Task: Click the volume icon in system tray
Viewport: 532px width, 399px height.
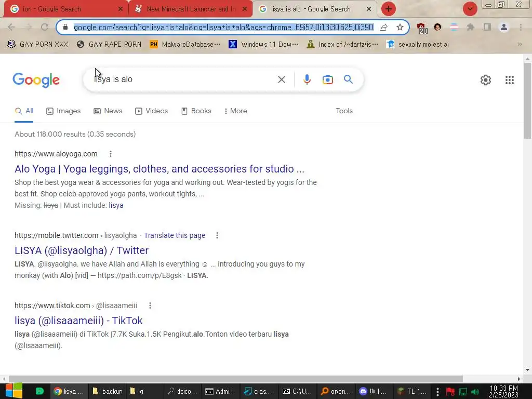Action: coord(476,392)
